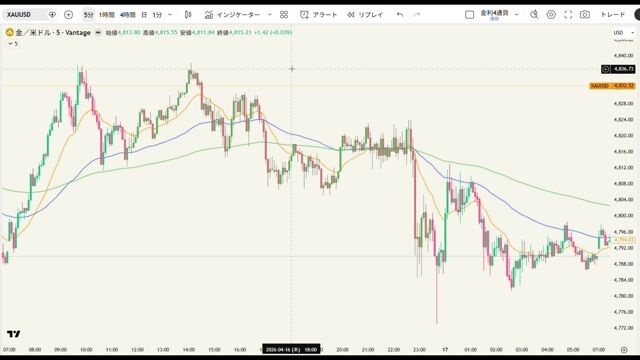Open the indicator templates grid icon
Screen dimensions: 640x360
click(284, 15)
